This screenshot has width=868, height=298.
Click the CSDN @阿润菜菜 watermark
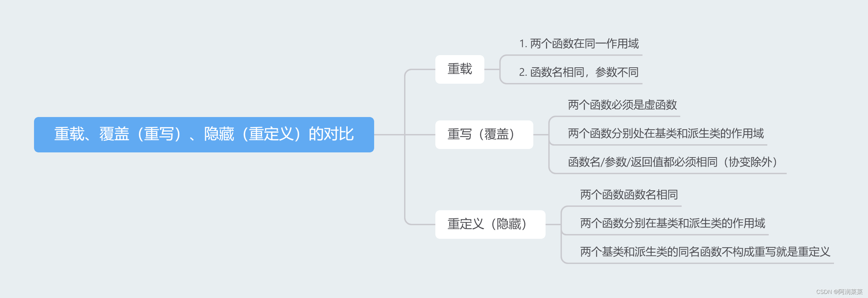tap(839, 292)
